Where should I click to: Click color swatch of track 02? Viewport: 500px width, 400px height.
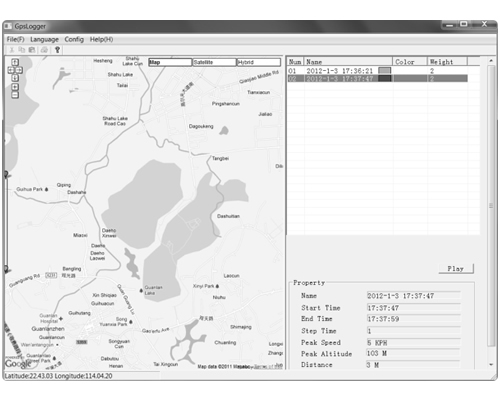point(385,79)
